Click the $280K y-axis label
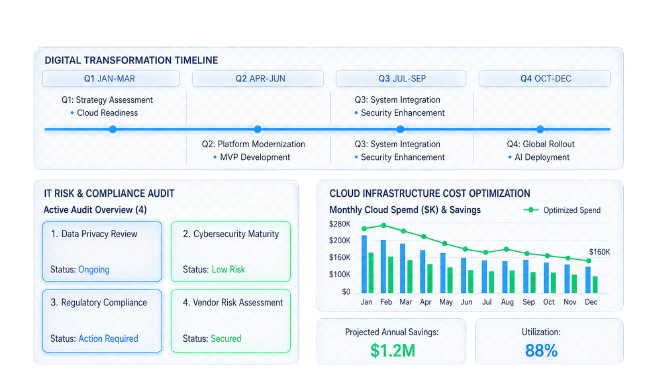This screenshot has width=645, height=387. 339,224
